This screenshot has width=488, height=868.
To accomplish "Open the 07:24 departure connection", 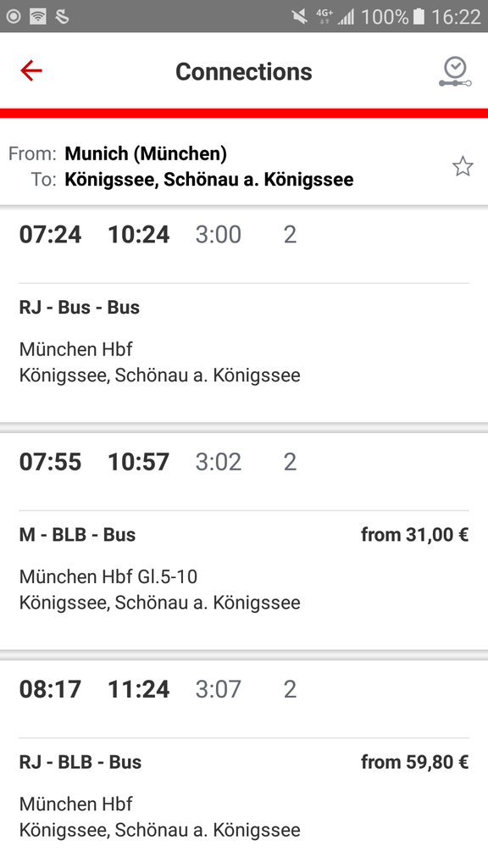I will coord(244,314).
